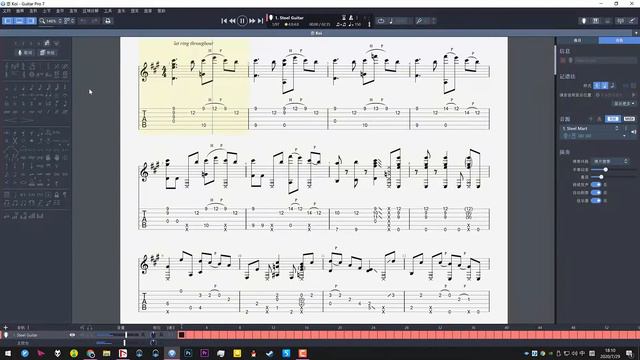The height and width of the screenshot is (360, 640).
Task: Toggle slash notation style button
Action: tap(613, 85)
